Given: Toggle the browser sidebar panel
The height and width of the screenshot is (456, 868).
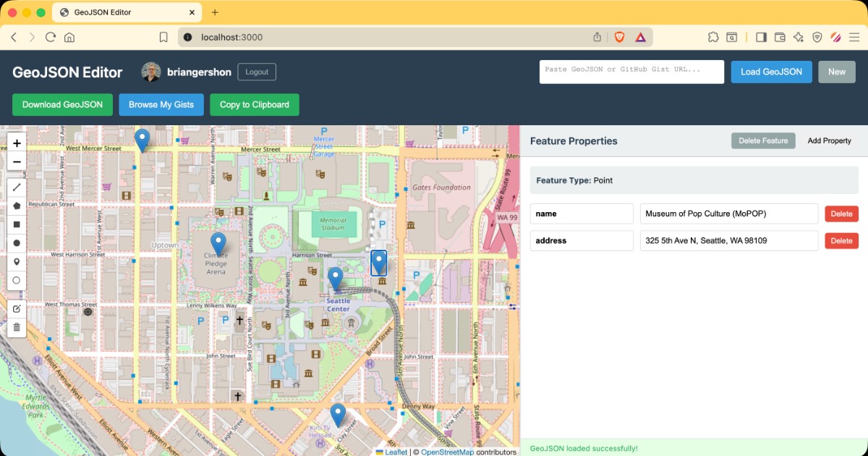Looking at the screenshot, I should point(761,37).
